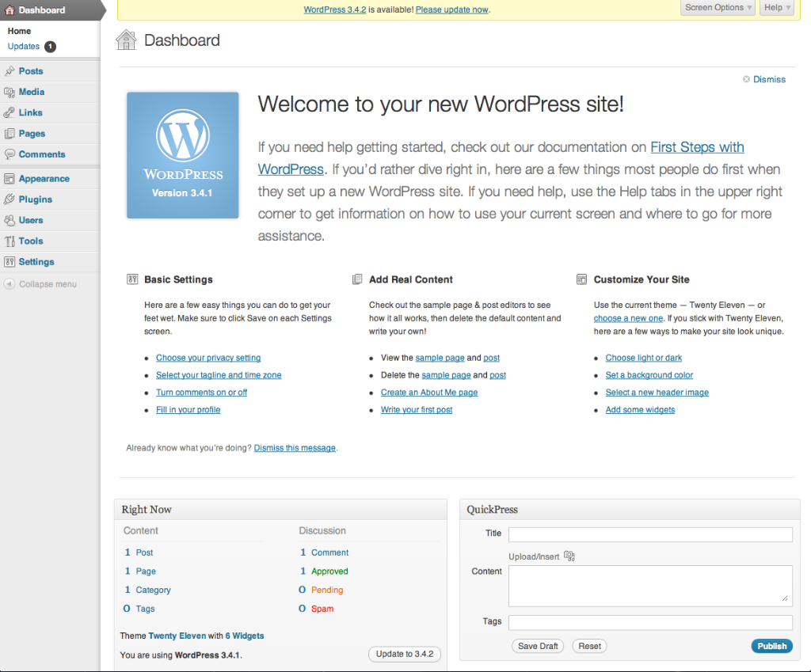Click the 6 Widgets link
Viewport: 811px width, 672px height.
point(245,636)
